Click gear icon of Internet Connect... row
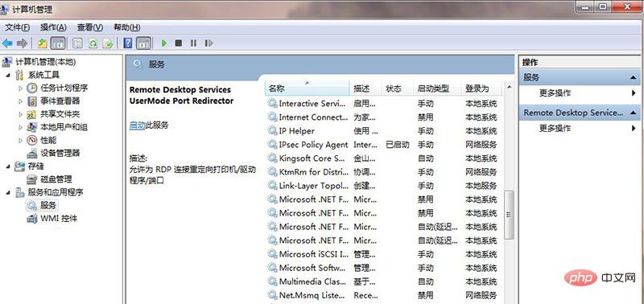The width and height of the screenshot is (644, 304). pos(272,117)
